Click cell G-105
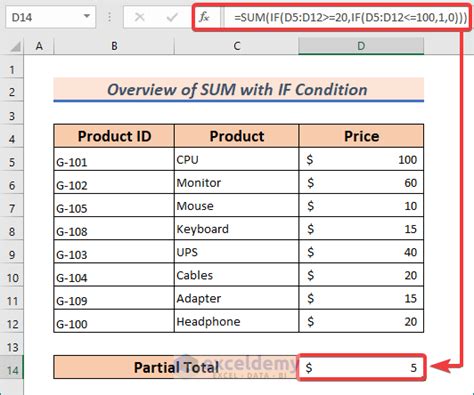This screenshot has height=395, width=474. (x=114, y=206)
